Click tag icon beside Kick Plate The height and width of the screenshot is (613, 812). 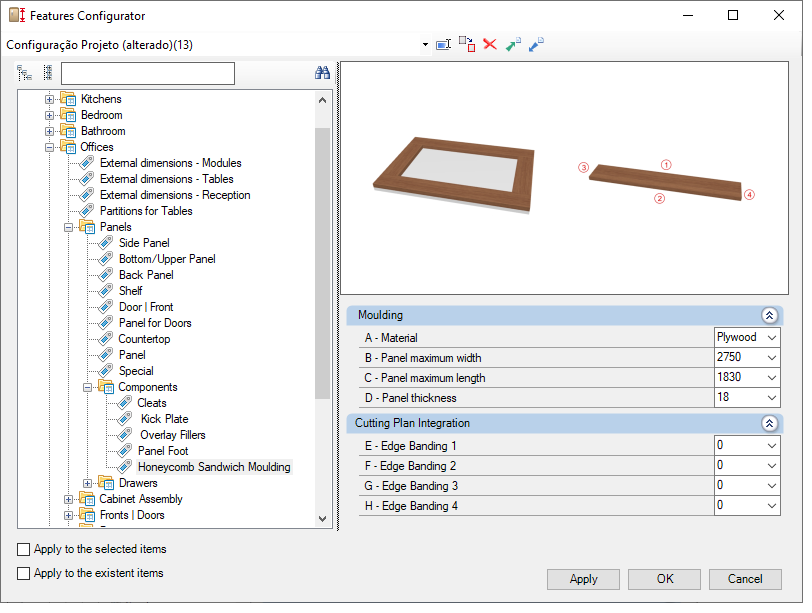point(125,419)
